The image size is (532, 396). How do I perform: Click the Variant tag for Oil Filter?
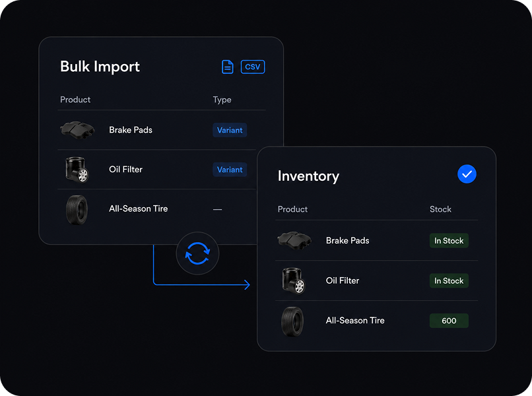click(x=230, y=170)
